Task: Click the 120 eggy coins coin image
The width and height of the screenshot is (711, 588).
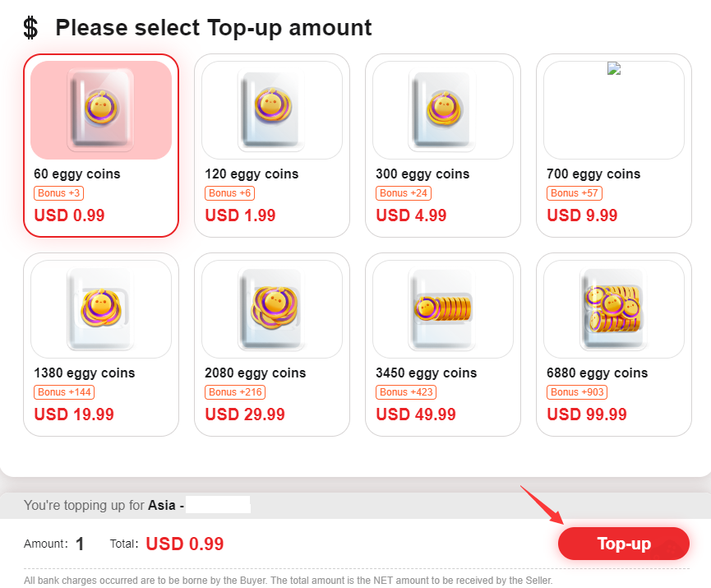Action: [271, 110]
